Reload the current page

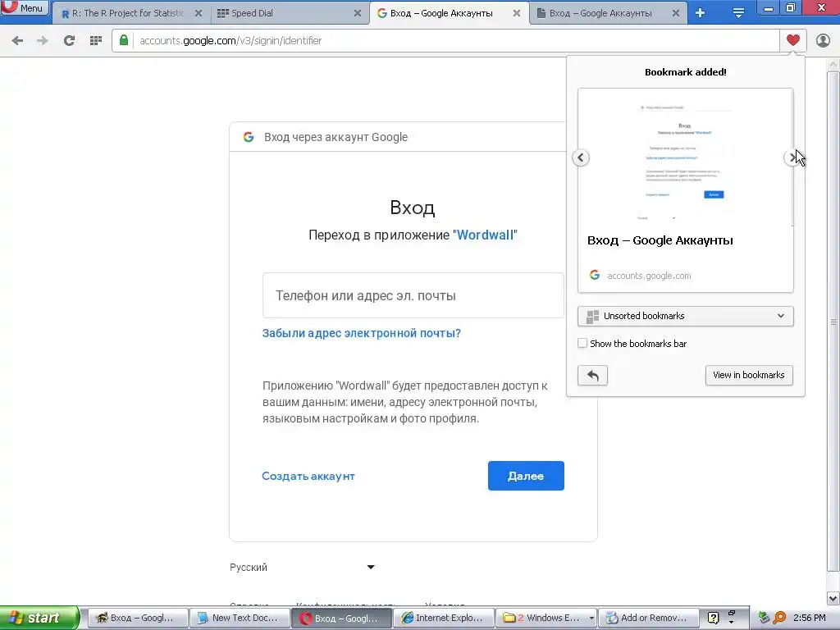pos(69,40)
